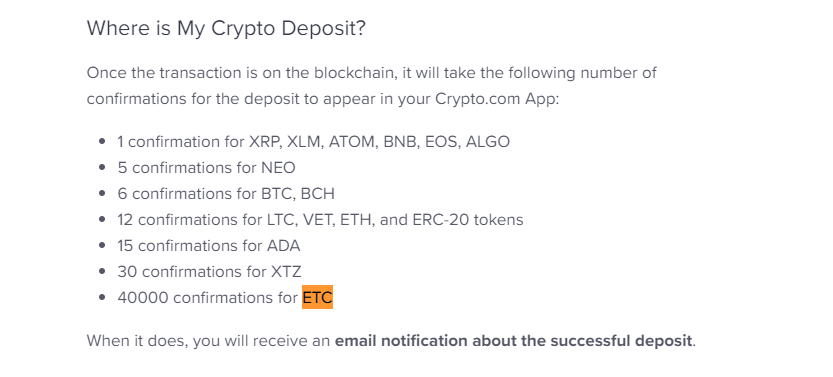
Task: Click the "5 confirmations for NEO" item
Action: coord(206,168)
